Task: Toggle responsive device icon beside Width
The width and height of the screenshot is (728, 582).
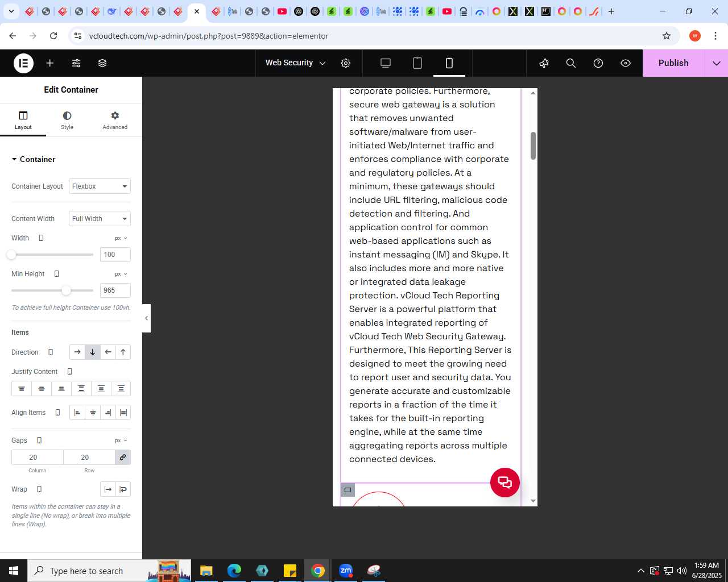Action: (41, 238)
